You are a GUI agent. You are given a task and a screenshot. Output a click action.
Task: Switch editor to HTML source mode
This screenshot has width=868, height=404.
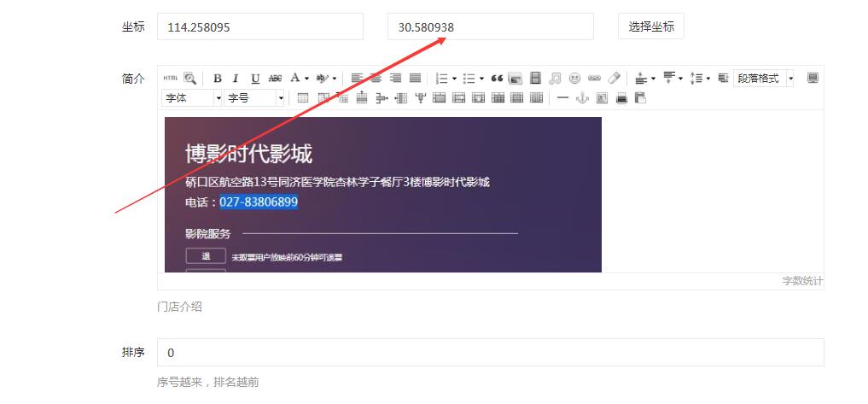point(171,78)
